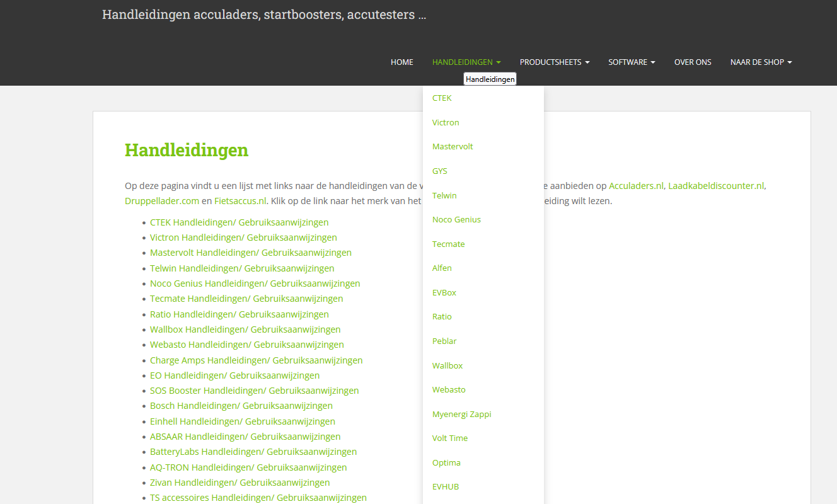
Task: Click the green Handleidingen page heading
Action: click(x=187, y=151)
